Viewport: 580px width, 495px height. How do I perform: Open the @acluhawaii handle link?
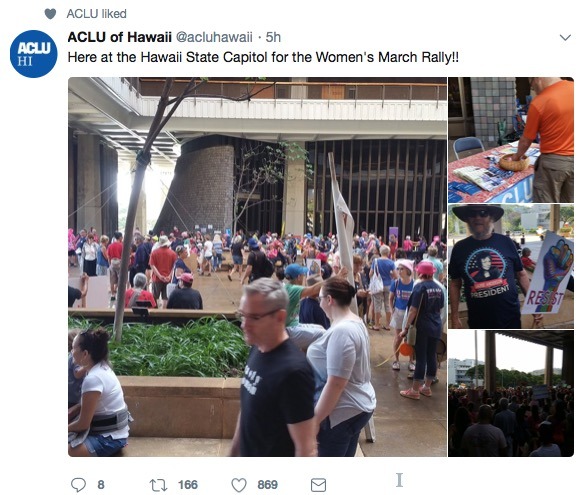[x=214, y=37]
